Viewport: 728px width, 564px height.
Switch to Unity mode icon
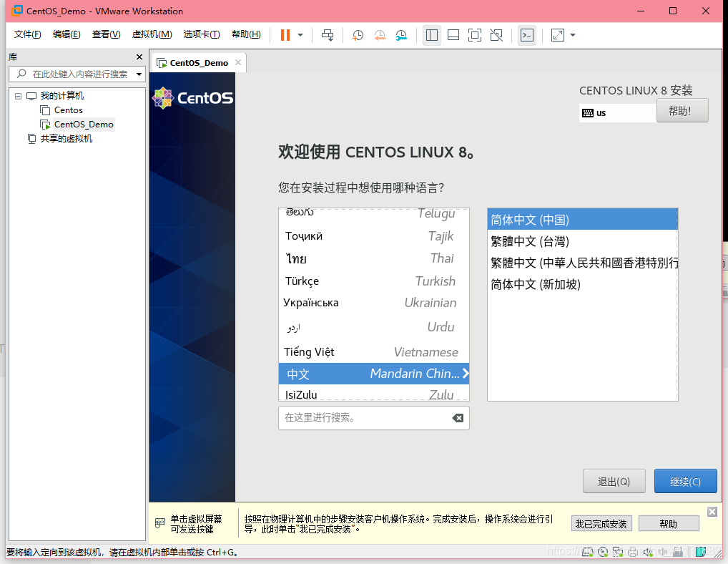496,35
